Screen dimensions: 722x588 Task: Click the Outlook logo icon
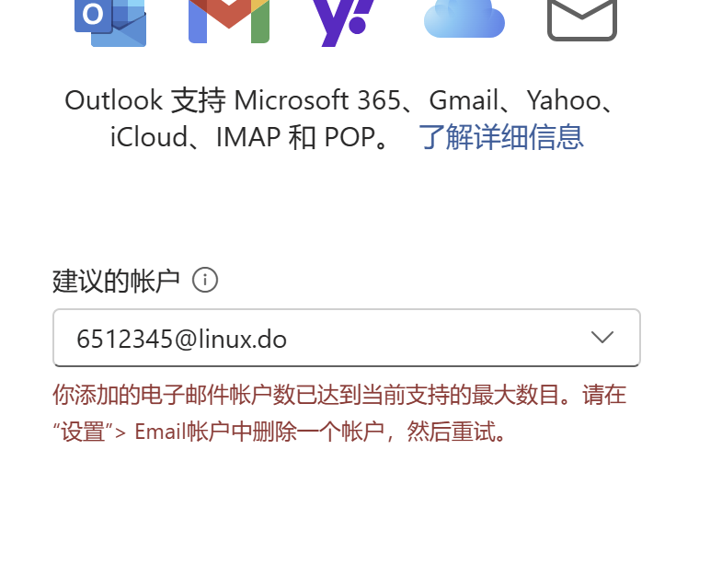coord(110,23)
